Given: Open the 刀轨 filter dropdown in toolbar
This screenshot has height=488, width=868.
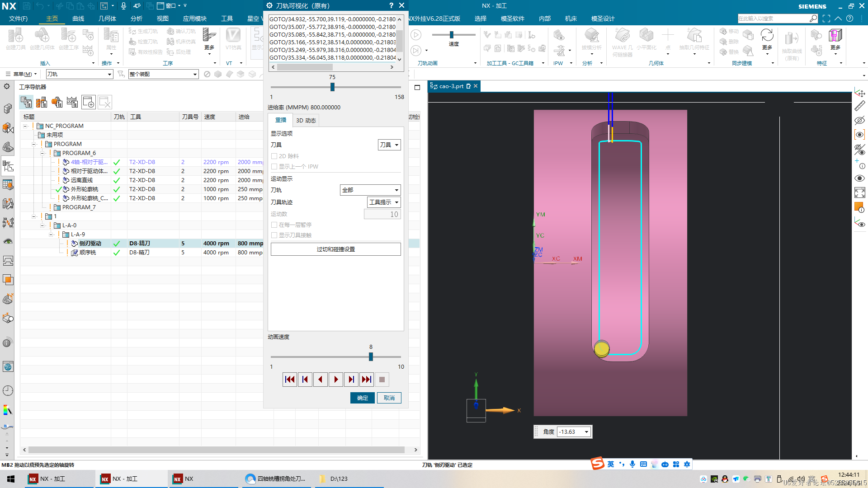Looking at the screenshot, I should point(80,74).
